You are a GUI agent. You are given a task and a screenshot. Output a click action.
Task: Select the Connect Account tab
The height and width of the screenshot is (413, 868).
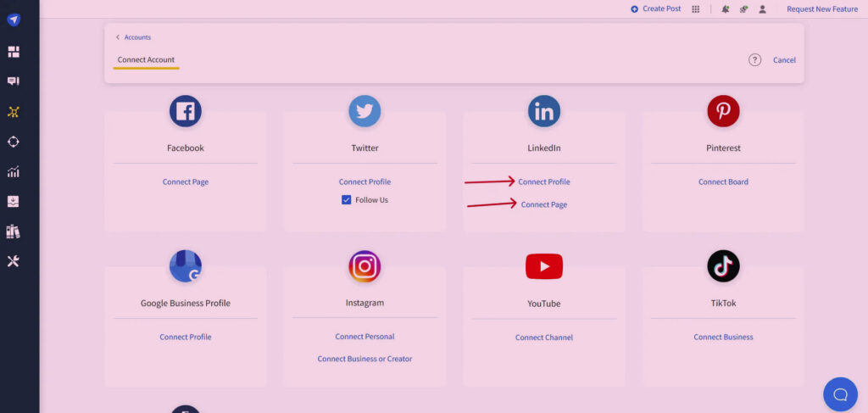(146, 60)
